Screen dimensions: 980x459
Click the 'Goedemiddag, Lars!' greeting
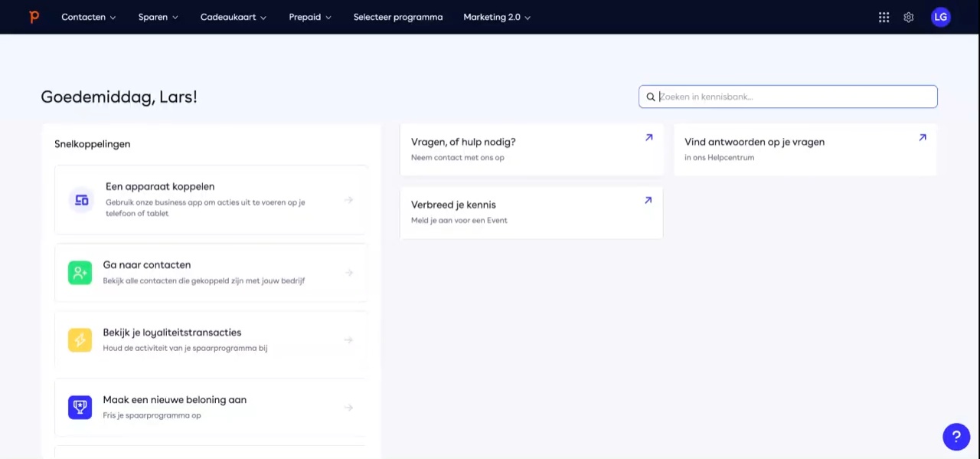click(x=119, y=97)
